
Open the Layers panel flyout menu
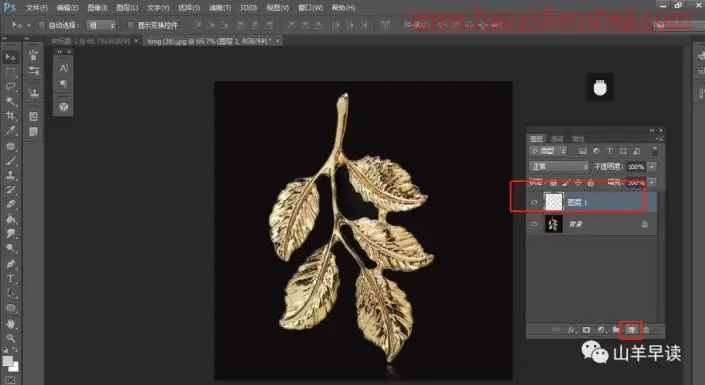point(660,139)
